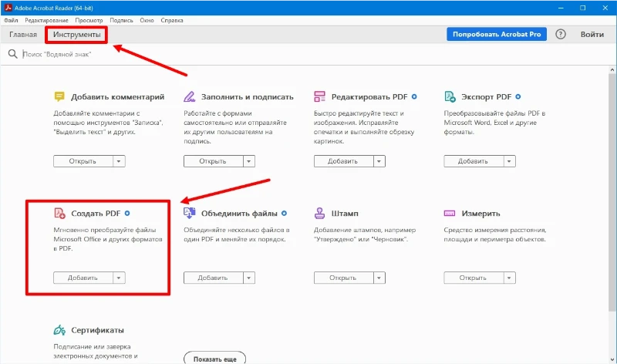The height and width of the screenshot is (364, 617).
Task: Click Открыть under Заполнить и подписать
Action: (214, 161)
